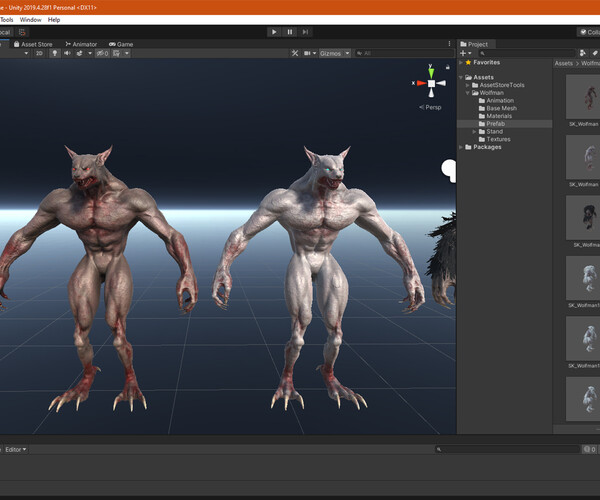Click the bottom white cone of the gizmo
Screen dimensions: 600x500
pos(431,93)
